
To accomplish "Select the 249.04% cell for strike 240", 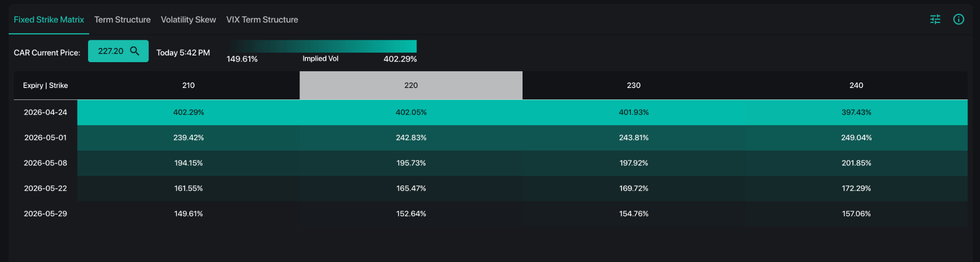I will (x=856, y=138).
